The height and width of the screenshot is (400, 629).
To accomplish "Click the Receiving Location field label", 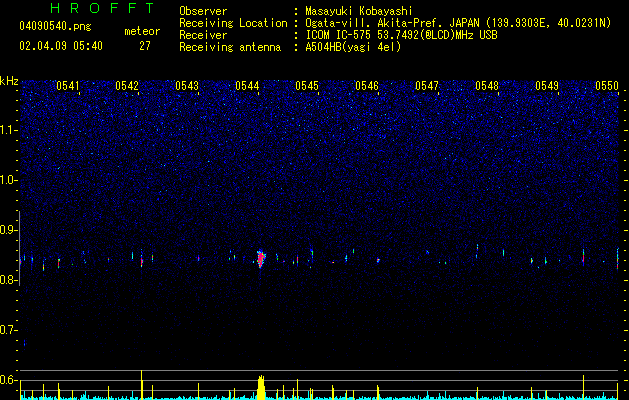I will (233, 23).
